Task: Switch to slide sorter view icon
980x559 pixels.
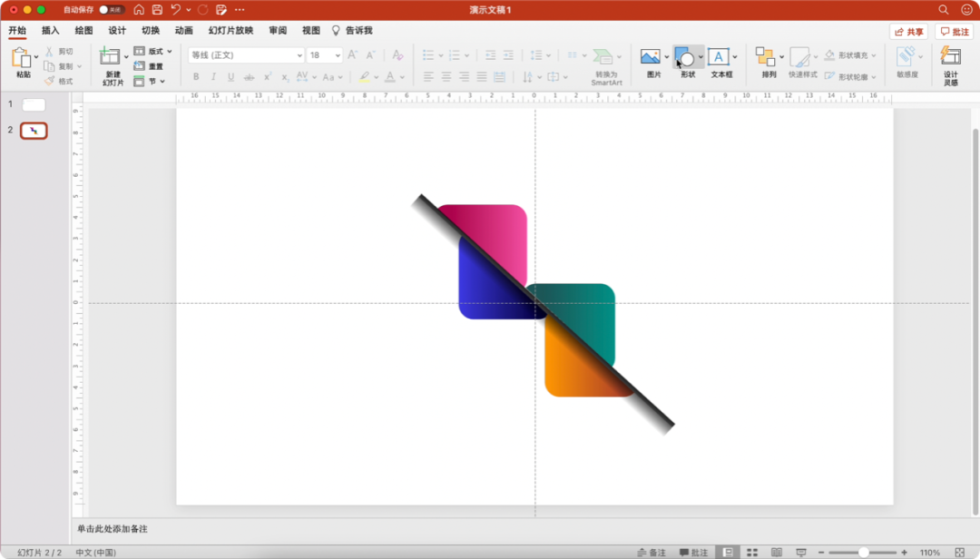Action: (x=751, y=553)
